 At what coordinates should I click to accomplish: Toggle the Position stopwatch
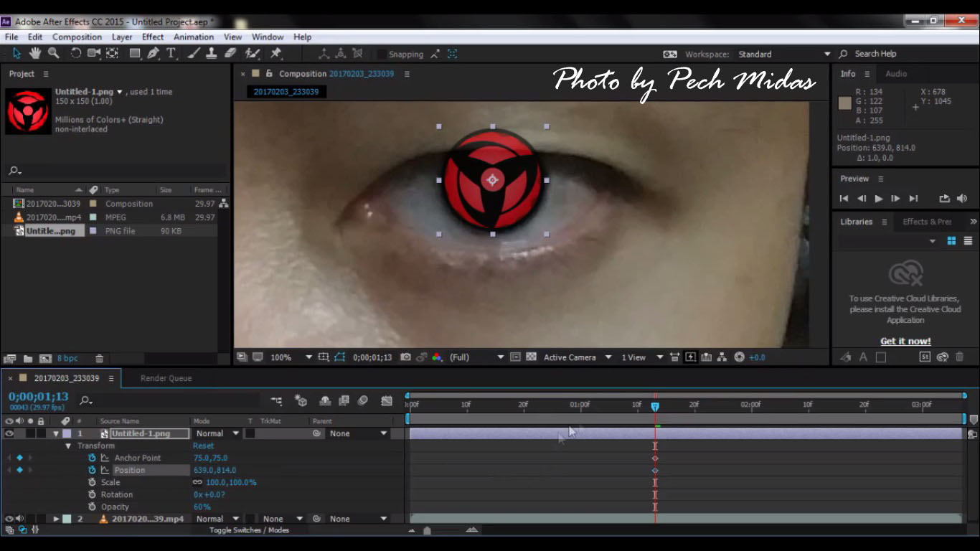click(92, 470)
